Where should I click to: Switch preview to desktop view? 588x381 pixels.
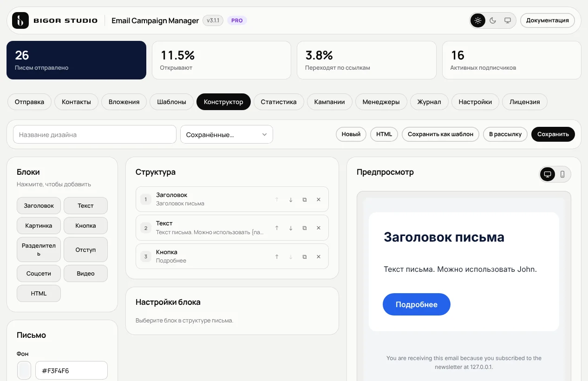pos(548,174)
